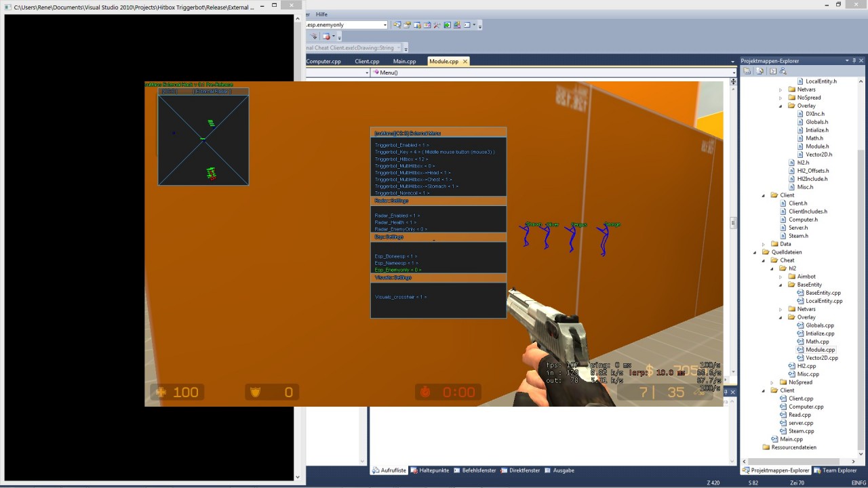Open the Haltepunkte panel tab
Image resolution: width=868 pixels, height=488 pixels.
click(430, 470)
